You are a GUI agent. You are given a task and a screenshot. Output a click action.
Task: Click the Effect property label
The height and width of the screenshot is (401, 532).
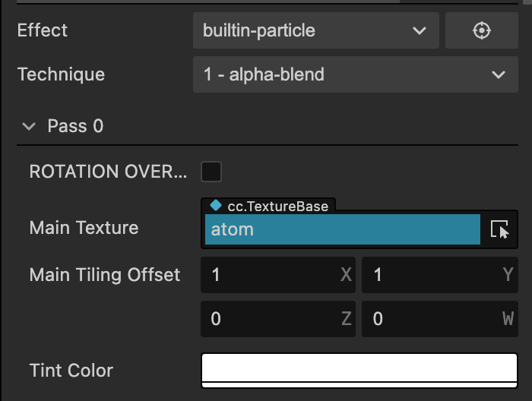pyautogui.click(x=43, y=30)
